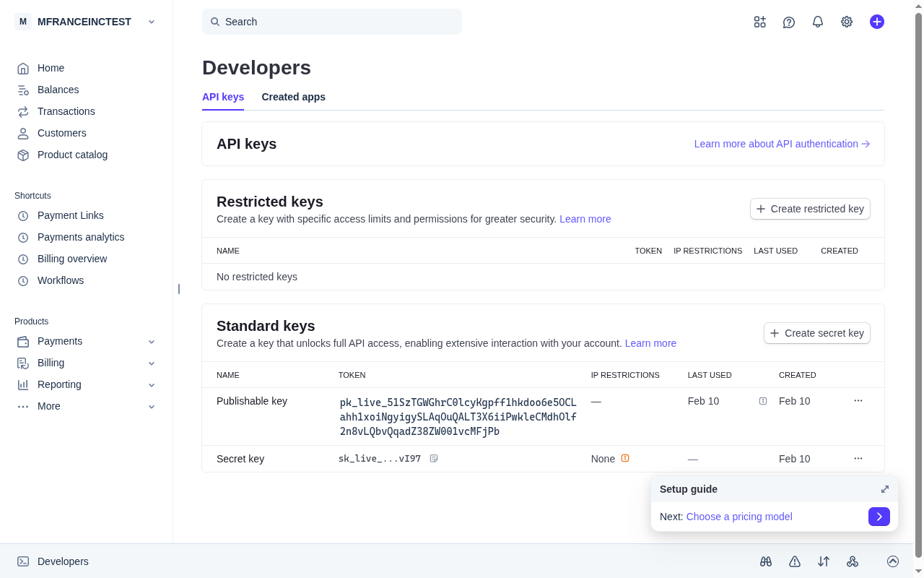Open the Stripe Apps marketplace icon
Screen dimensions: 924x578
759,22
